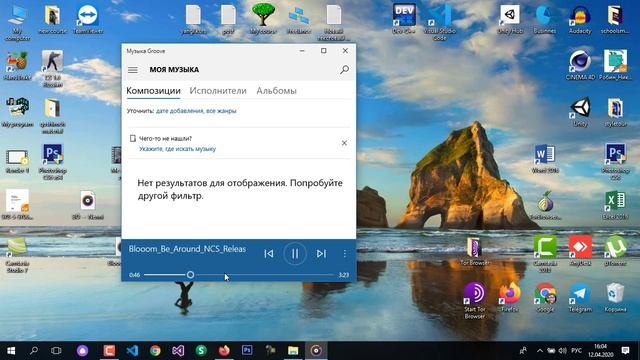Open TeamViewer desktop shortcut
Image resolution: width=640 pixels, height=360 pixels.
(88, 19)
